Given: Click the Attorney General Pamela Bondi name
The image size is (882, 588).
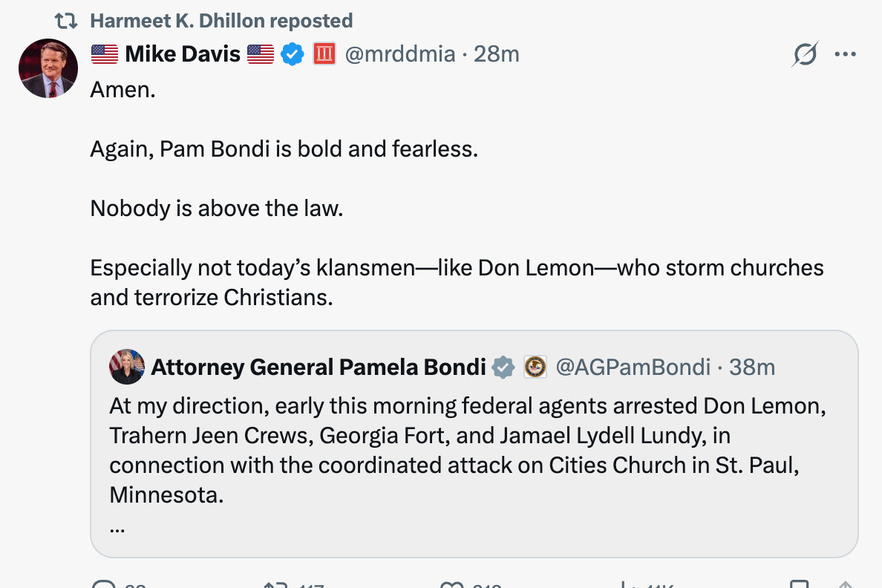Looking at the screenshot, I should click(318, 367).
